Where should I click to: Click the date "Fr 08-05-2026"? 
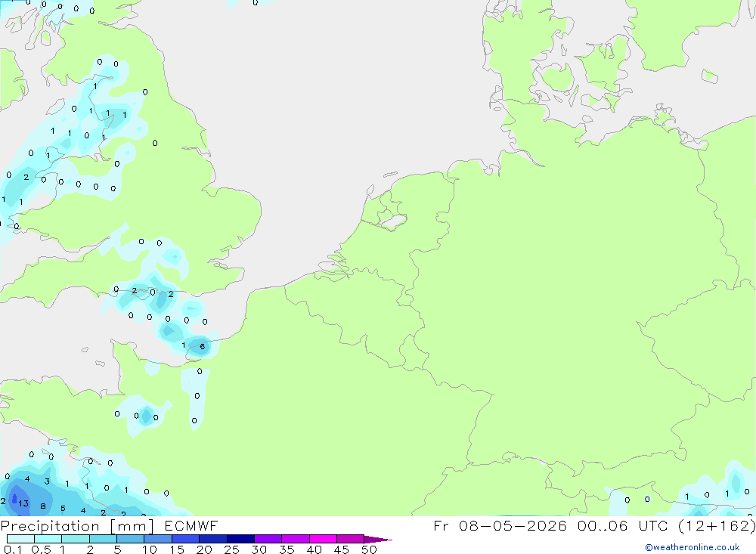pyautogui.click(x=500, y=526)
